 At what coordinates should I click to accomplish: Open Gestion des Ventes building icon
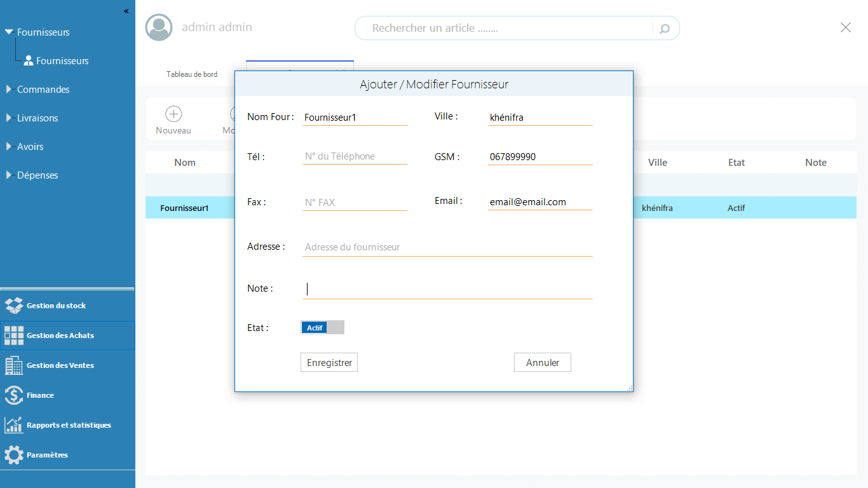click(x=14, y=365)
